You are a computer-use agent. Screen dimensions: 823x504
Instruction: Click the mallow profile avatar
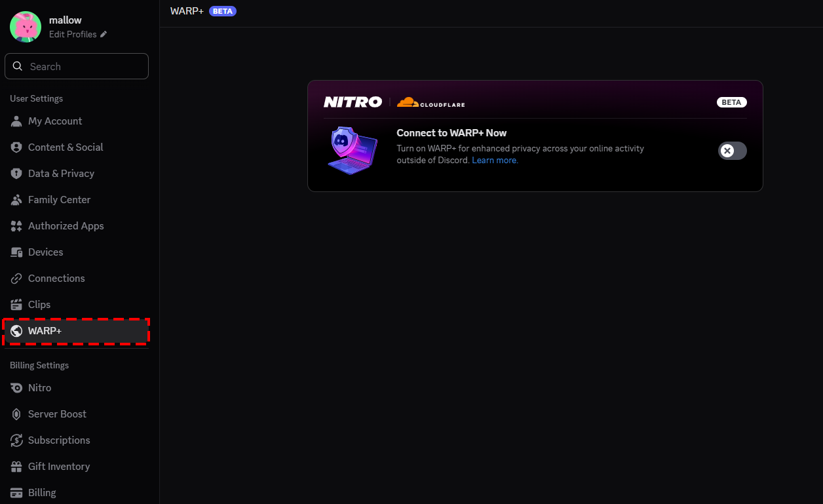(x=25, y=26)
